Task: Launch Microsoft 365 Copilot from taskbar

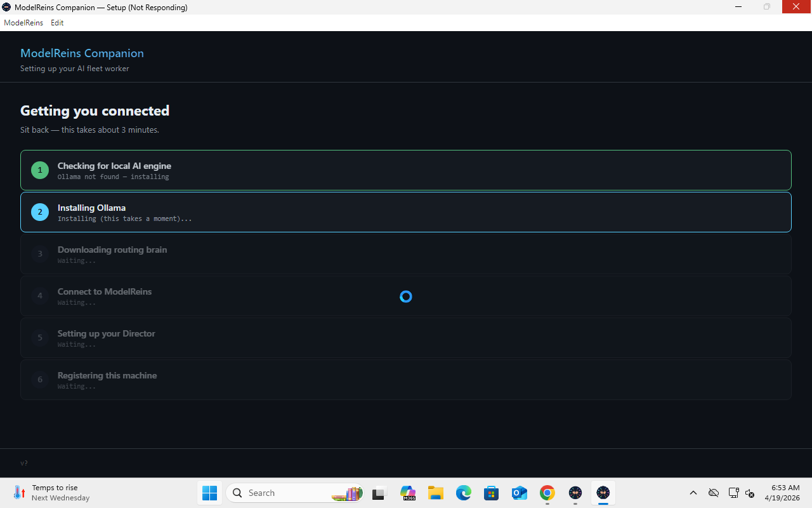Action: (407, 493)
